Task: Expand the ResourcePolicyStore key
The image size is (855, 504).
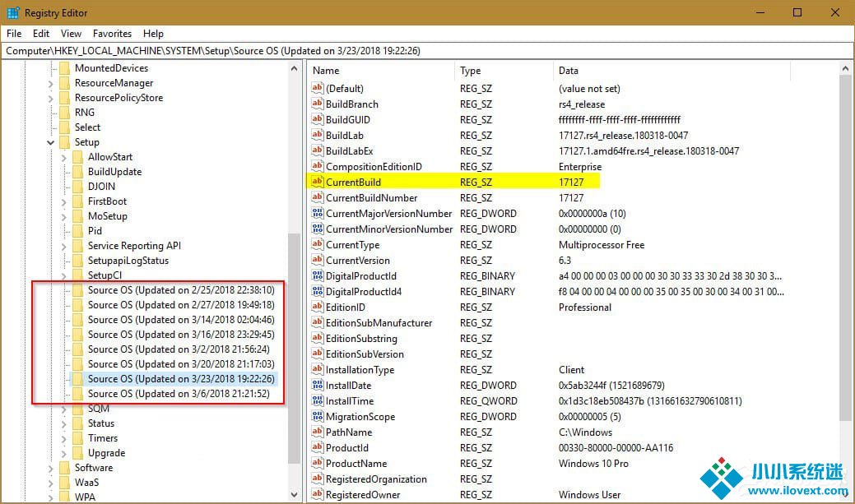Action: [x=51, y=98]
